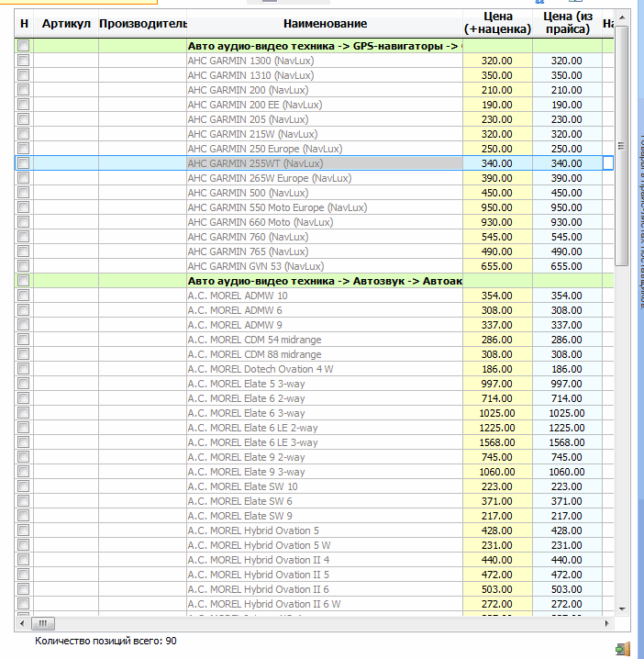
Task: Click the Артикул column header
Action: click(x=66, y=24)
